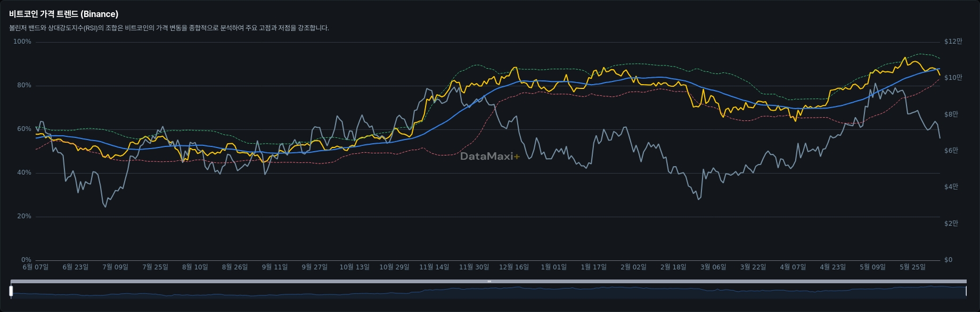Click the '10월 13일' date label

click(x=355, y=267)
